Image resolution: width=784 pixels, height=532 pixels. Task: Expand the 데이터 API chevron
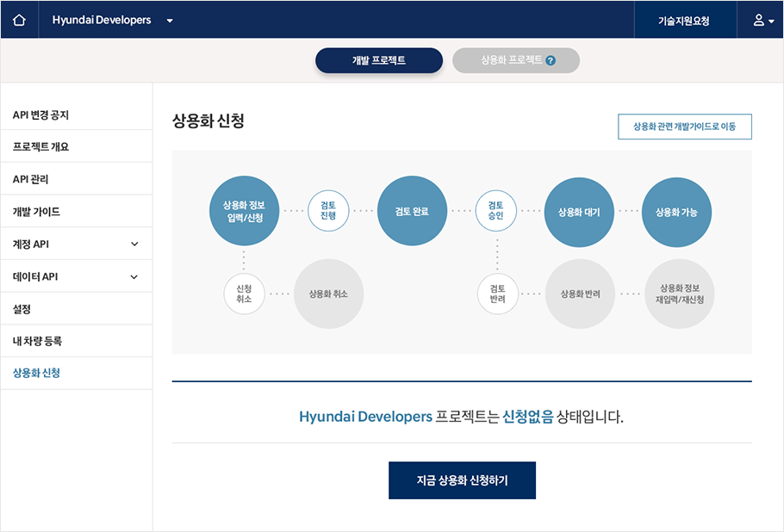[x=134, y=276]
